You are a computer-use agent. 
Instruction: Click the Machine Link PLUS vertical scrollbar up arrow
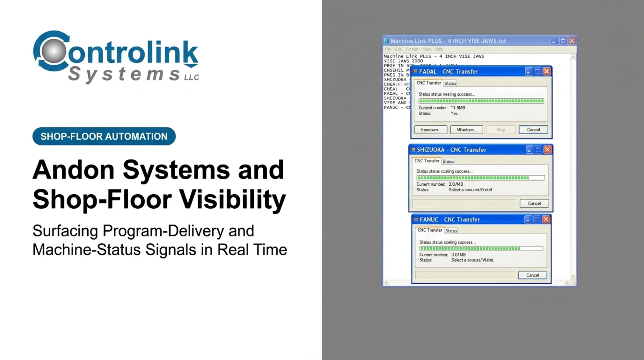(573, 57)
